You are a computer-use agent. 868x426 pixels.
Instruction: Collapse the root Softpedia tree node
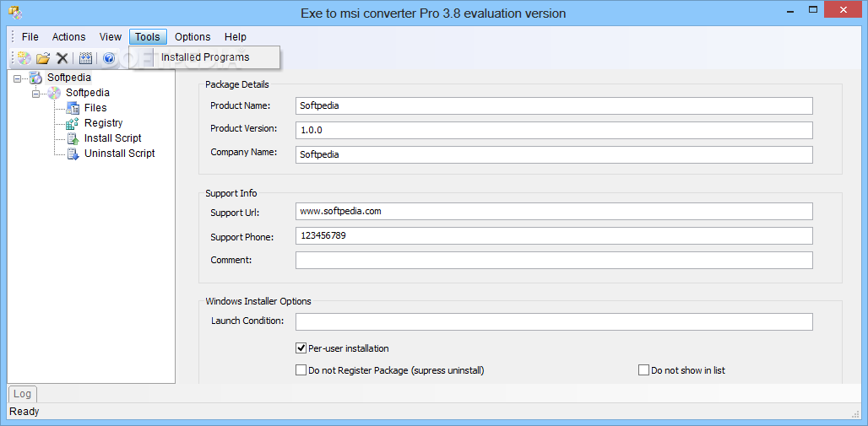pyautogui.click(x=18, y=78)
